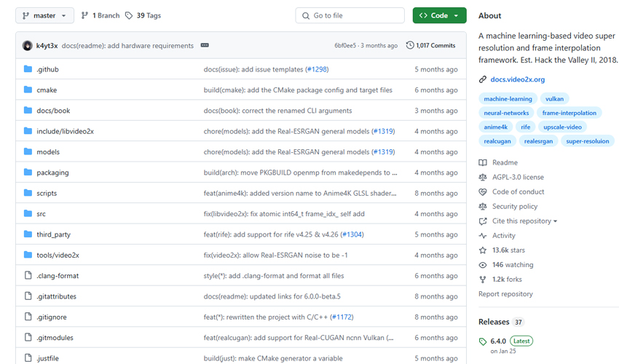Open commit hash 6bf0ee5

(345, 45)
